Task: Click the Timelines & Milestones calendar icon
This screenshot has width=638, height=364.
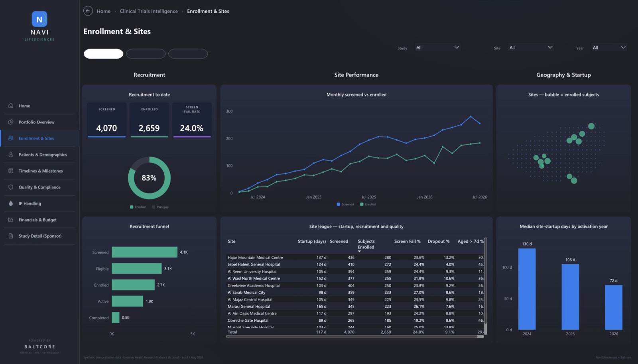Action: point(11,171)
